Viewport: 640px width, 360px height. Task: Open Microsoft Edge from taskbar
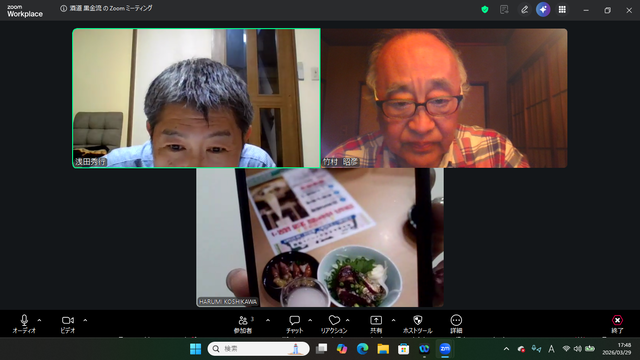(362, 349)
